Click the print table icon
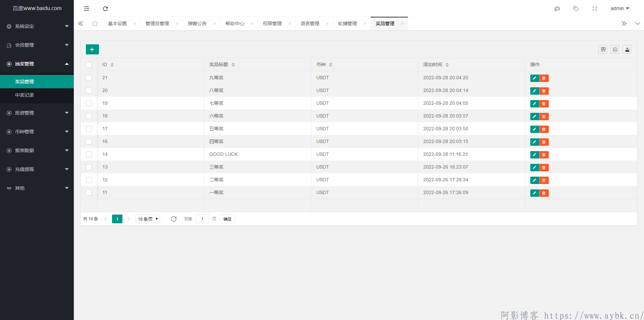 [x=615, y=50]
